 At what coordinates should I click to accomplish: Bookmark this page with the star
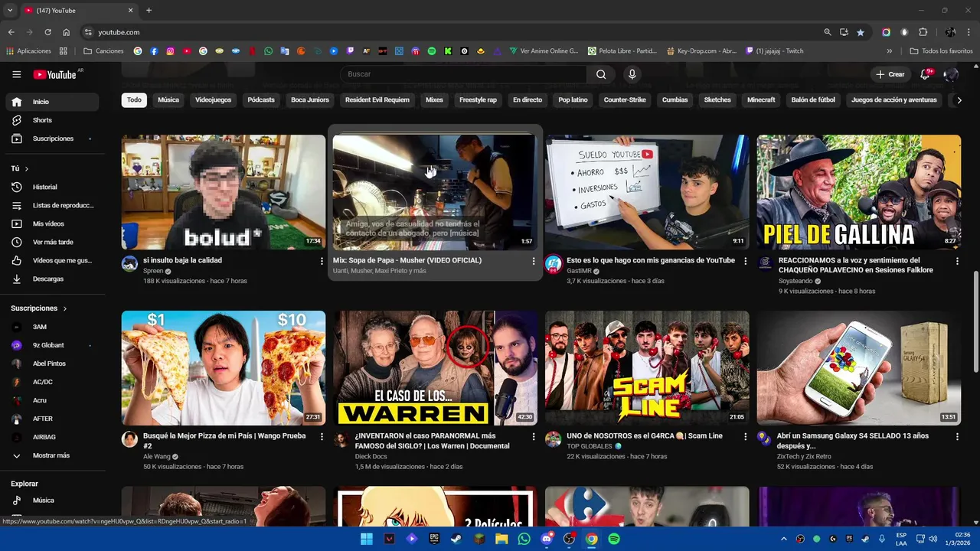pos(861,32)
